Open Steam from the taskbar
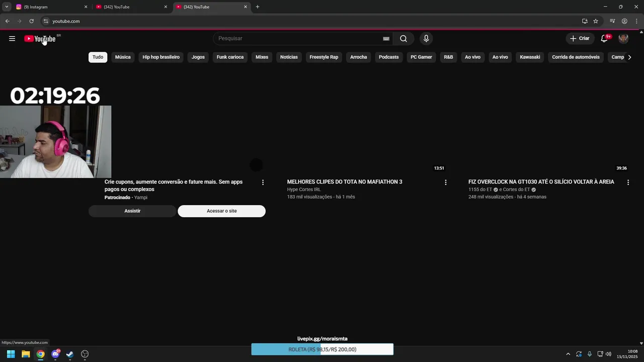 click(70, 354)
